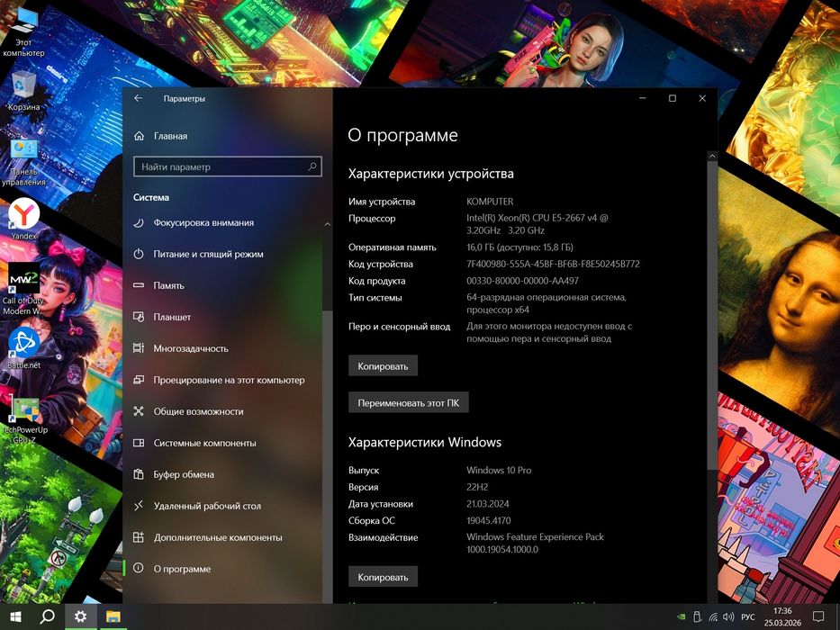The height and width of the screenshot is (630, 840).
Task: Select the Планшет tablet icon
Action: click(139, 317)
